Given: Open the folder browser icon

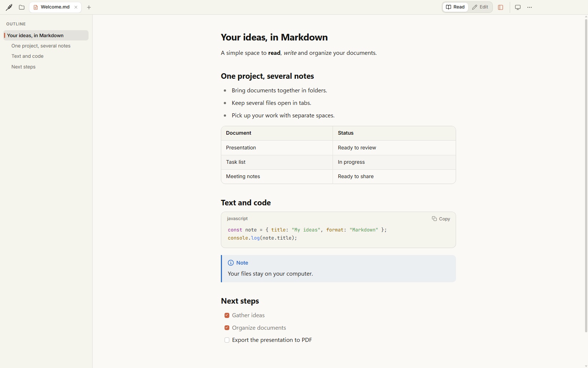Looking at the screenshot, I should [x=22, y=7].
